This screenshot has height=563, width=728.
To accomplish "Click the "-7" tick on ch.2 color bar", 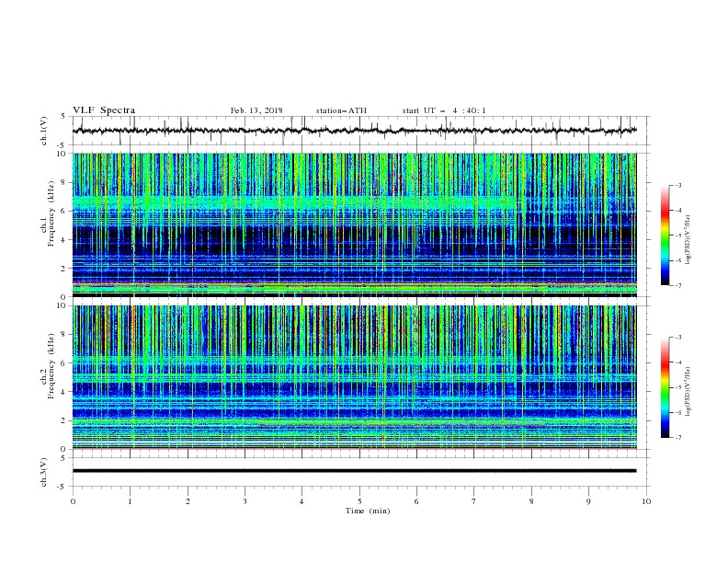I will click(x=677, y=438).
